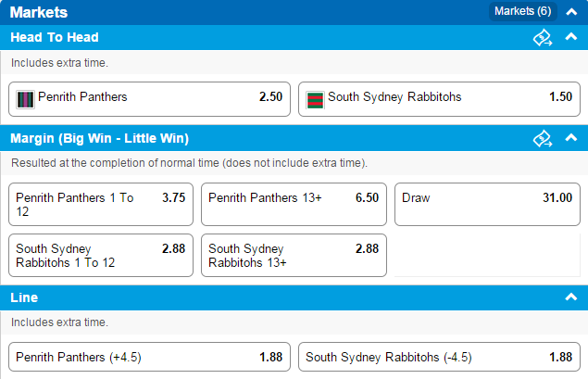Viewport: 588px width, 379px height.
Task: Select the Draw option at 31.00
Action: coord(487,204)
